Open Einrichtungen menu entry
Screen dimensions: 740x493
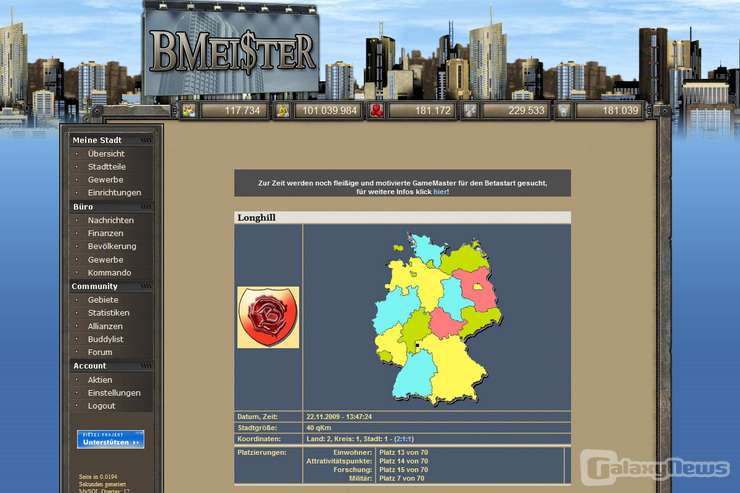tap(114, 192)
